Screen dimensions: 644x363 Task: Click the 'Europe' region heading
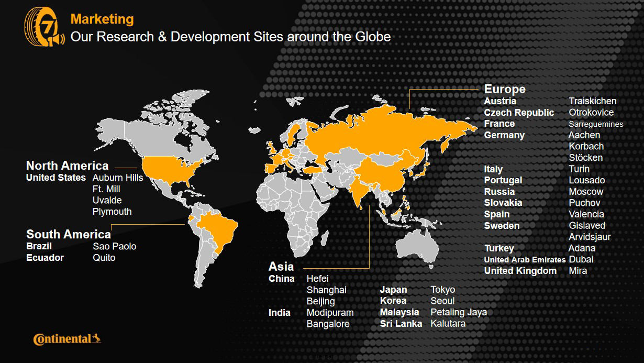coord(505,89)
